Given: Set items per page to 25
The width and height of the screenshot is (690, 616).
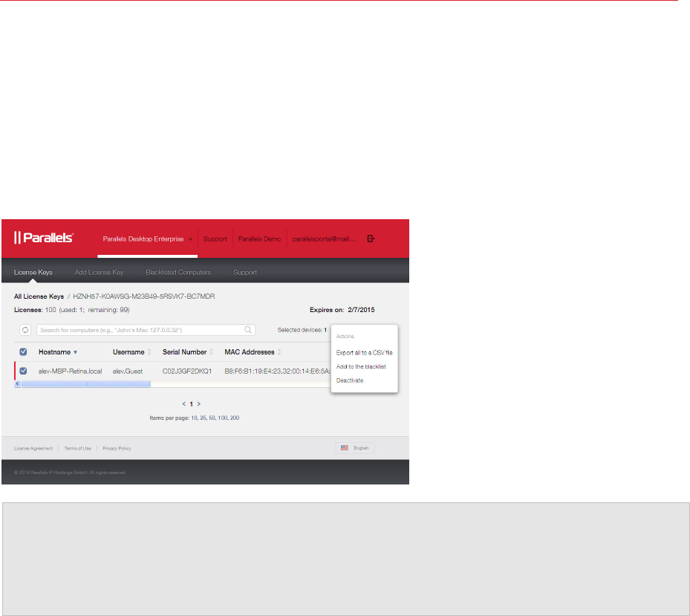Looking at the screenshot, I should (x=204, y=418).
